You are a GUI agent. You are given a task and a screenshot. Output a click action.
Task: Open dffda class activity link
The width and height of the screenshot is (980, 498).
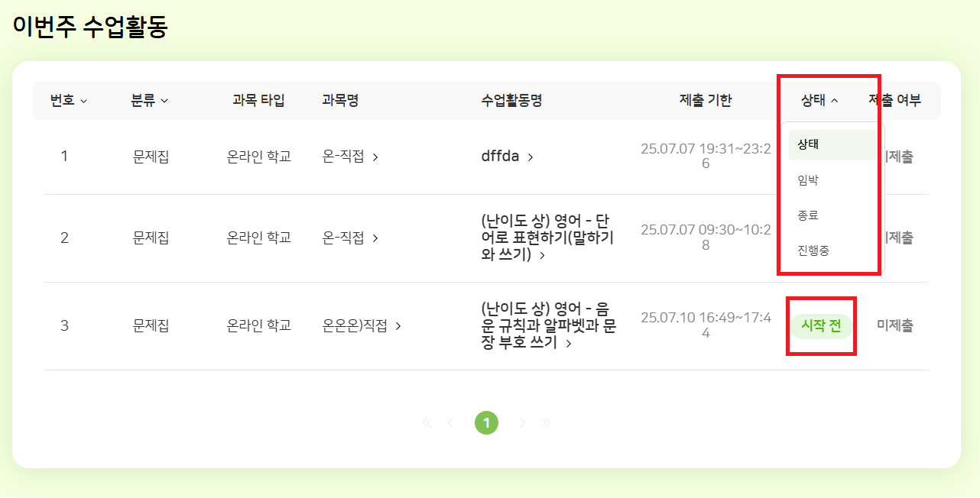pyautogui.click(x=500, y=157)
